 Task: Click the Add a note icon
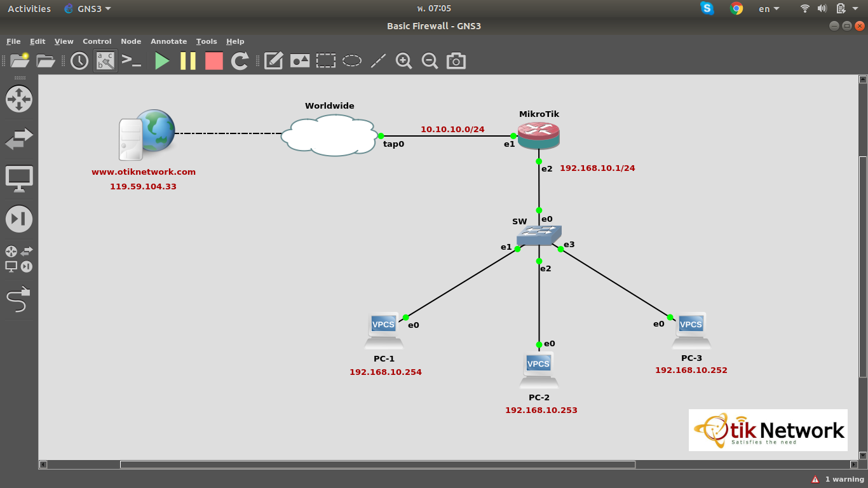[x=273, y=61]
